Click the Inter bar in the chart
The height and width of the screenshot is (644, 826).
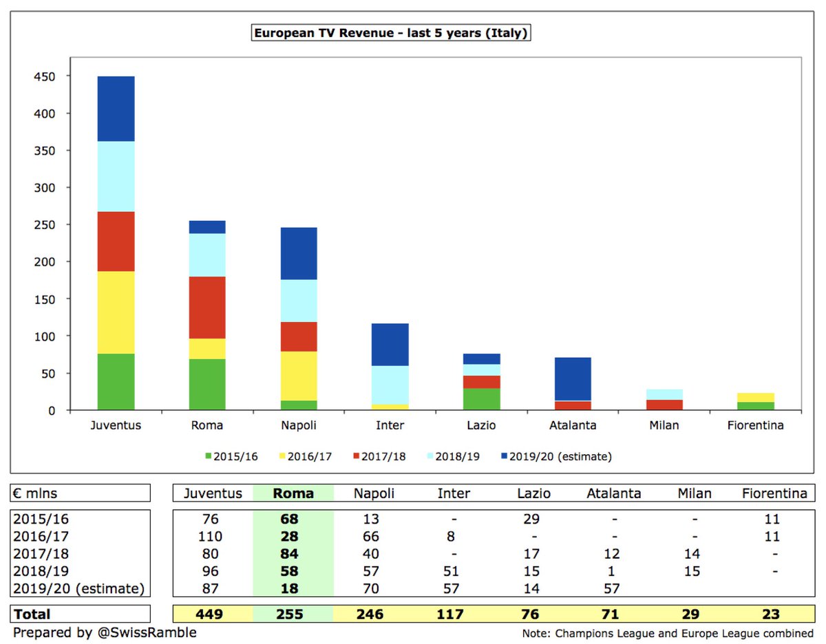click(x=390, y=367)
